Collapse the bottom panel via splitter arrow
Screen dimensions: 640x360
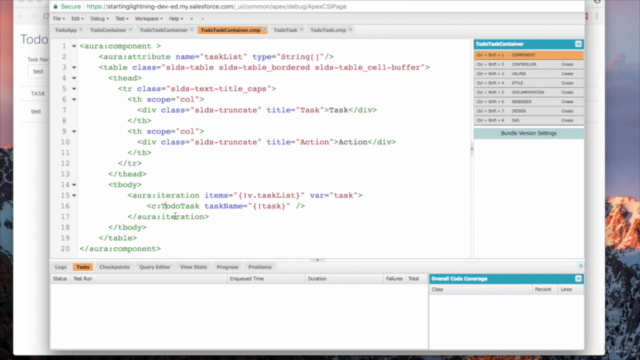(x=317, y=260)
